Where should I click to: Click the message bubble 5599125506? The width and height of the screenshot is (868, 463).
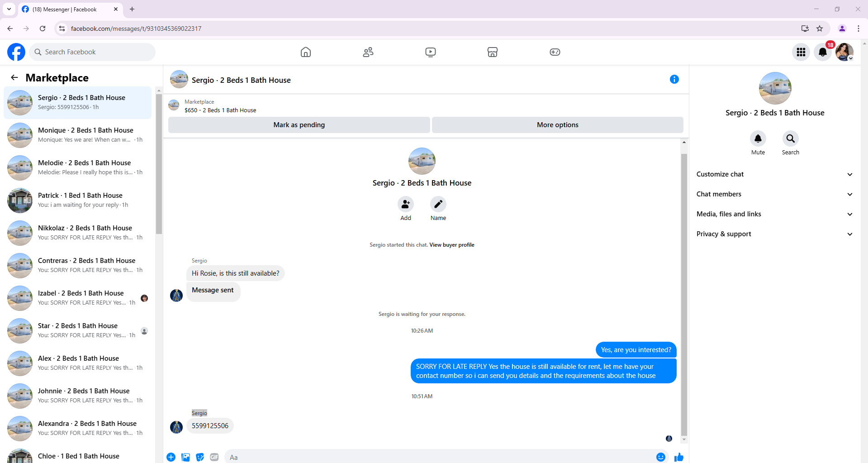point(210,426)
